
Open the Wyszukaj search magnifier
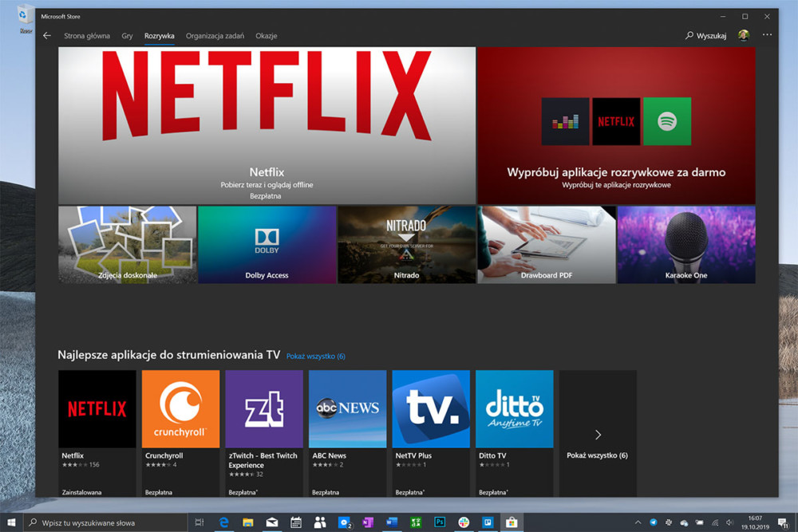(689, 36)
